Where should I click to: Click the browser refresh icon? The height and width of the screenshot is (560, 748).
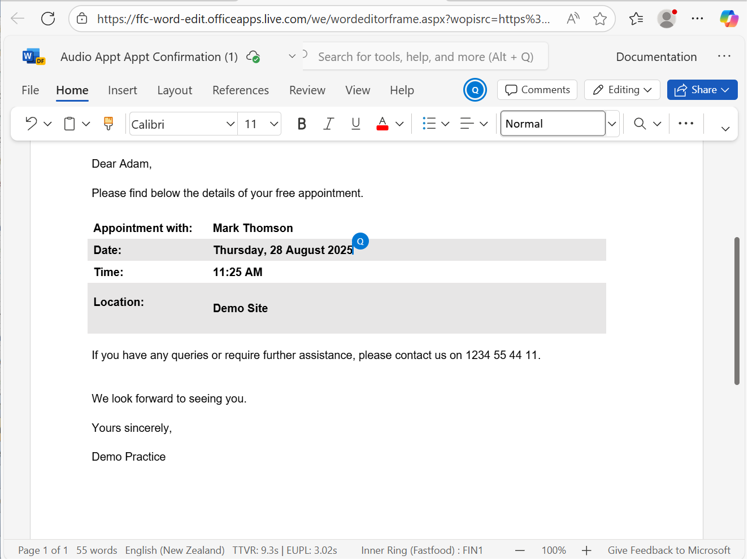pos(48,19)
